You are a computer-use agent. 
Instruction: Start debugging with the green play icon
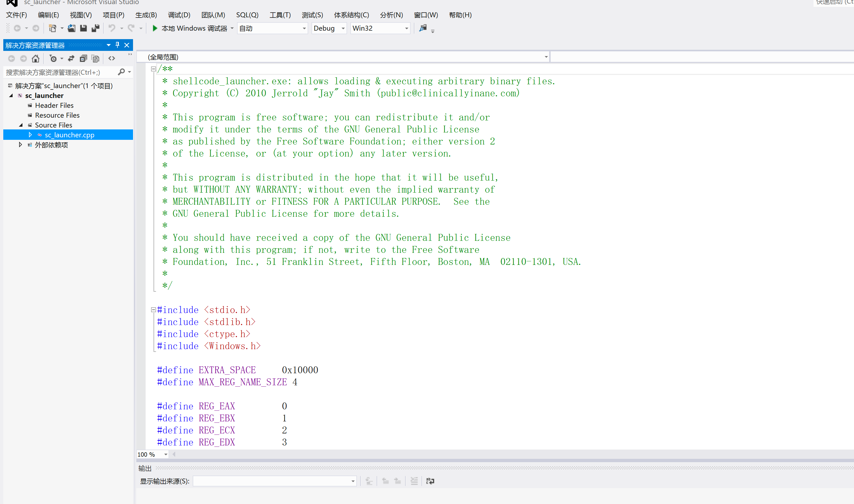(x=155, y=28)
